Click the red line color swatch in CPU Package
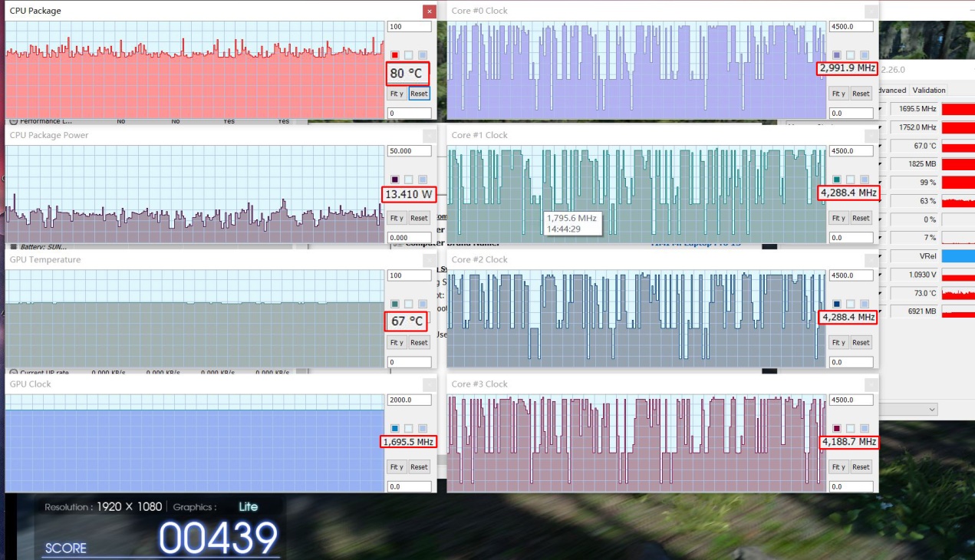This screenshot has width=975, height=560. (395, 55)
